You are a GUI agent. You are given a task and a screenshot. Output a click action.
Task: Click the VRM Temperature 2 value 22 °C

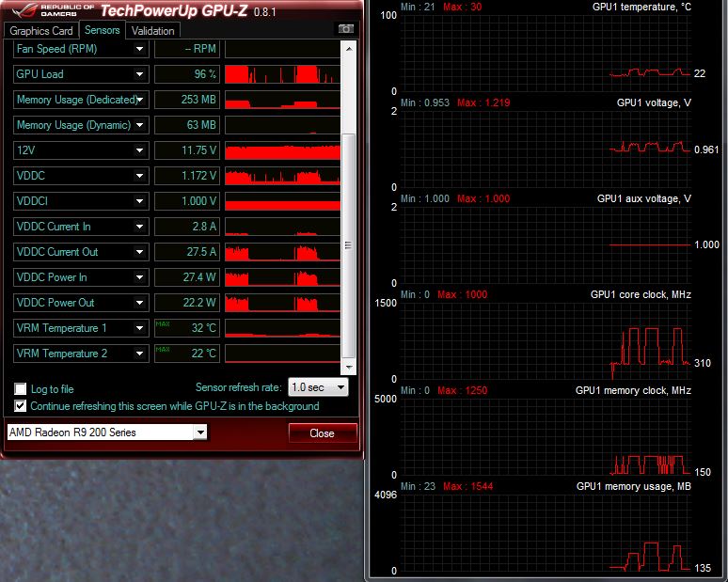[187, 354]
